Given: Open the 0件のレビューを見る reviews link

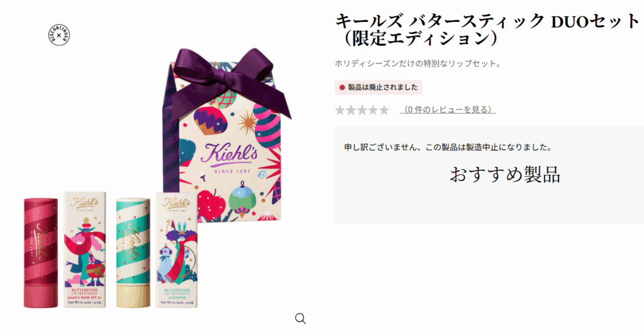Looking at the screenshot, I should point(448,109).
